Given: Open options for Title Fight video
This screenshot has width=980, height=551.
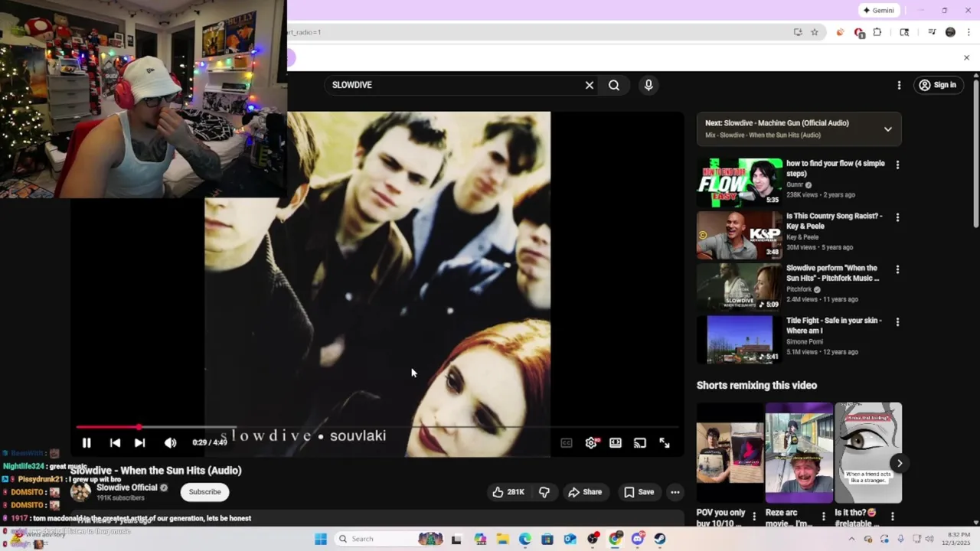Looking at the screenshot, I should pos(897,322).
